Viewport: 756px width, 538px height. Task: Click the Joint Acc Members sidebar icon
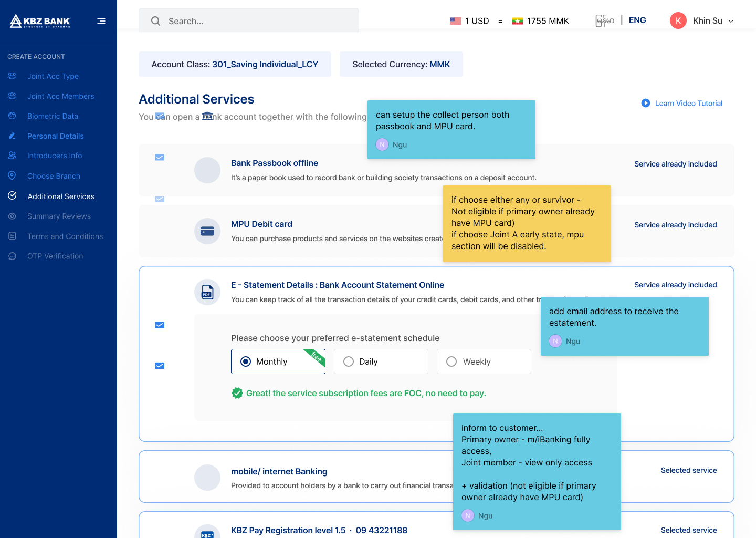[x=12, y=96]
